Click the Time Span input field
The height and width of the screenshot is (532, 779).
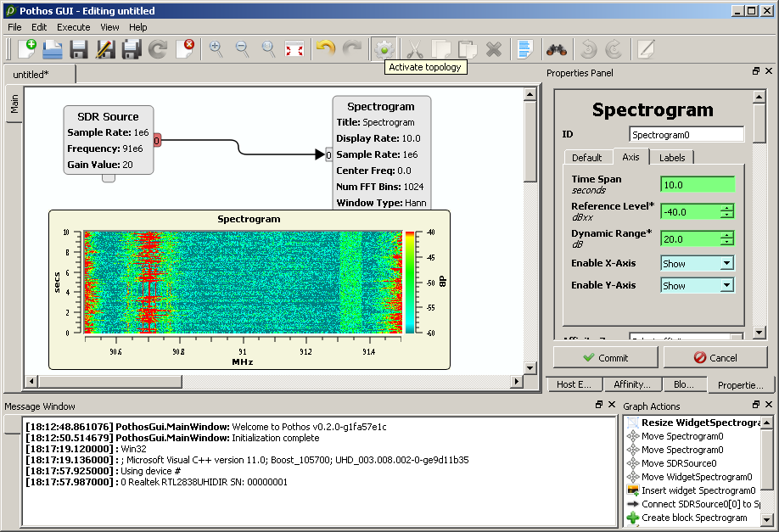[697, 184]
